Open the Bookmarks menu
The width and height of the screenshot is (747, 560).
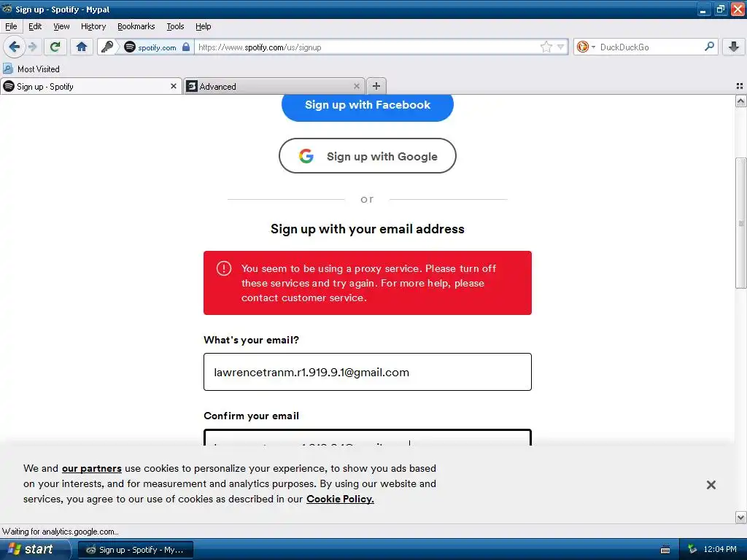[x=136, y=26]
